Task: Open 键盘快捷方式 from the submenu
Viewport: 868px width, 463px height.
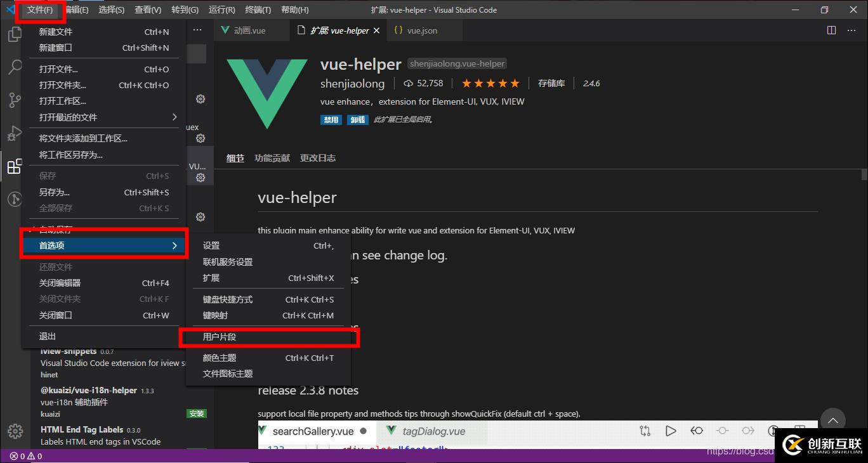Action: pyautogui.click(x=268, y=299)
